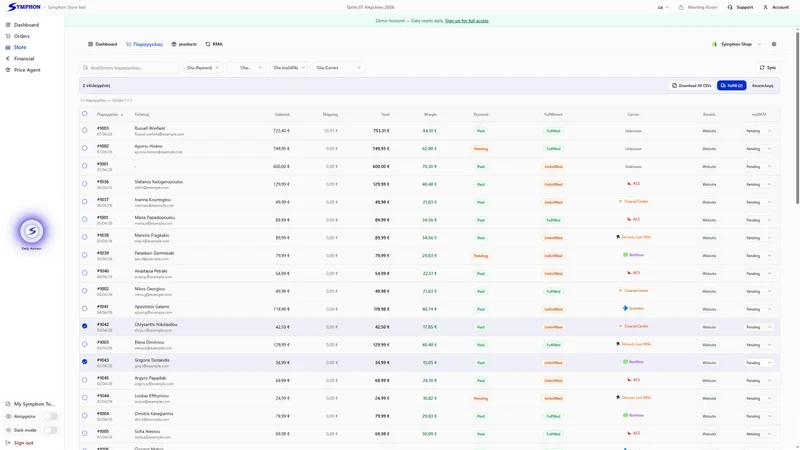Focus the order search input field

[x=129, y=68]
